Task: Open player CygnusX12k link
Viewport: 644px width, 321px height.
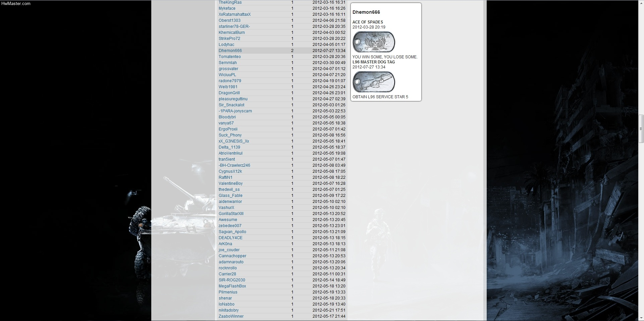Action: [x=230, y=171]
